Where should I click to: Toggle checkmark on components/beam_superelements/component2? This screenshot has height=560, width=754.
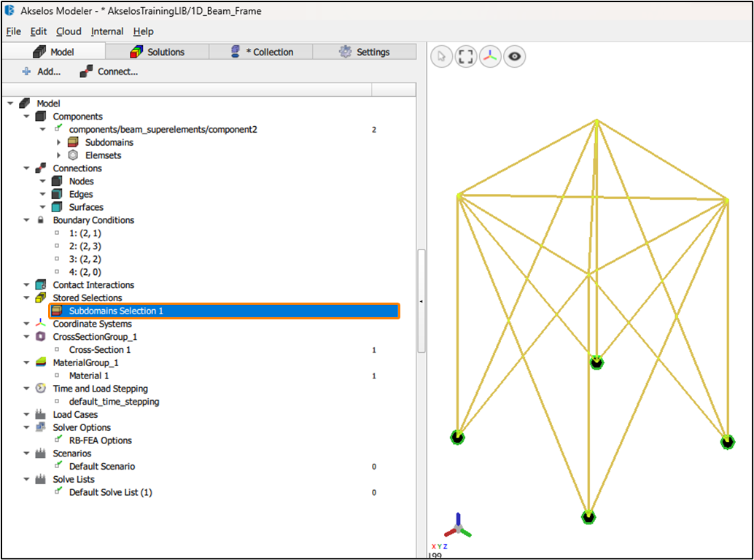[x=58, y=128]
